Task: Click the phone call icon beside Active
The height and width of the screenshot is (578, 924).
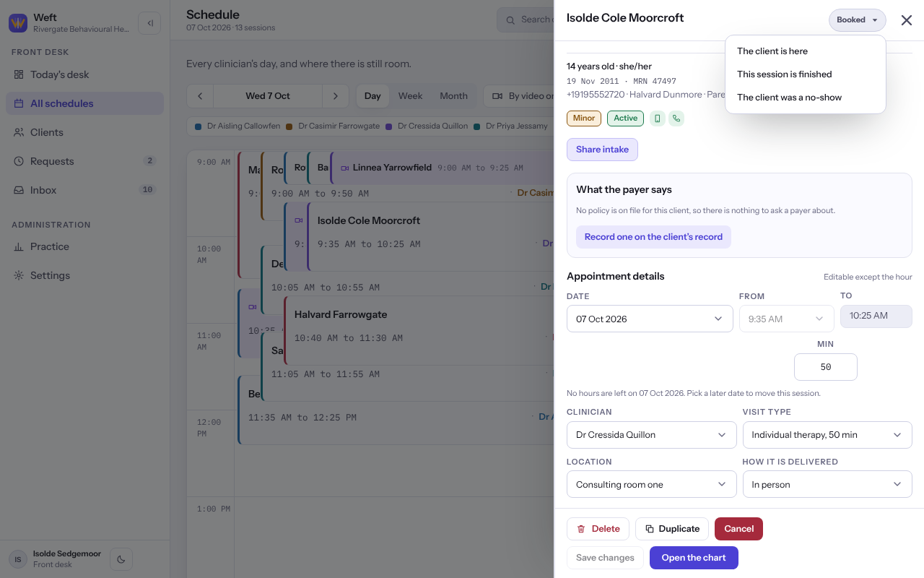Action: 676,118
